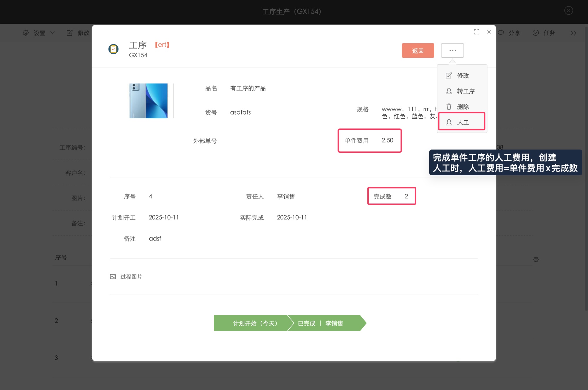Close the 工序生产 window with circled X
Viewport: 588px width, 390px height.
click(x=569, y=11)
